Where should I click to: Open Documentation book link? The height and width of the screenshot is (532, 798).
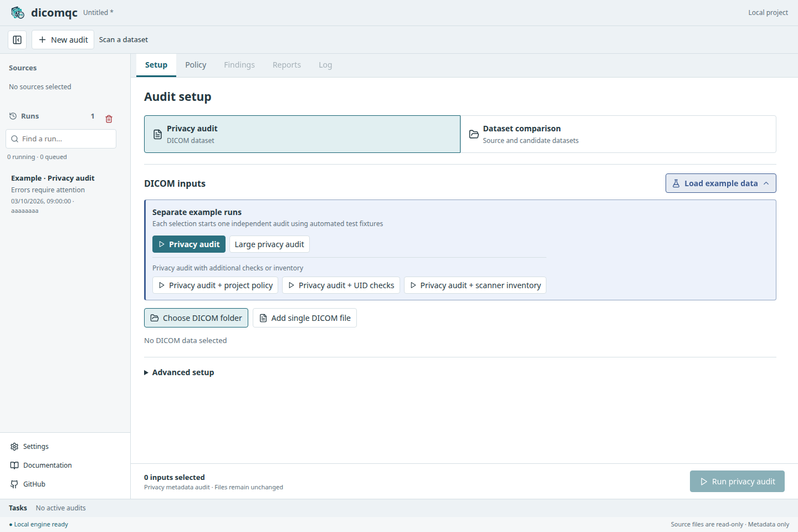click(41, 465)
